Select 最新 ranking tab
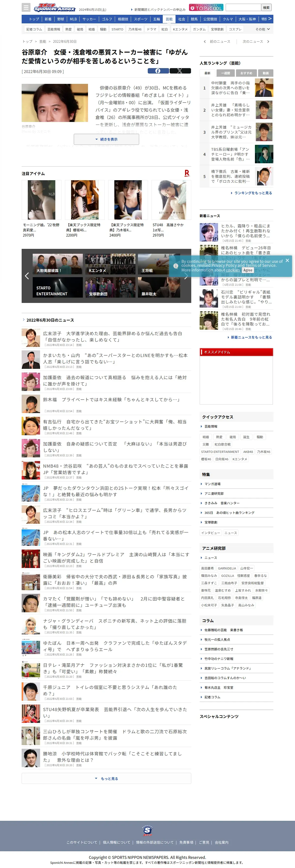 [207, 73]
